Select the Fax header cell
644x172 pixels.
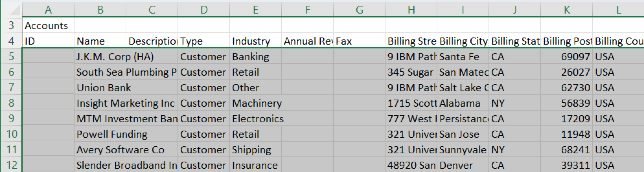point(359,41)
